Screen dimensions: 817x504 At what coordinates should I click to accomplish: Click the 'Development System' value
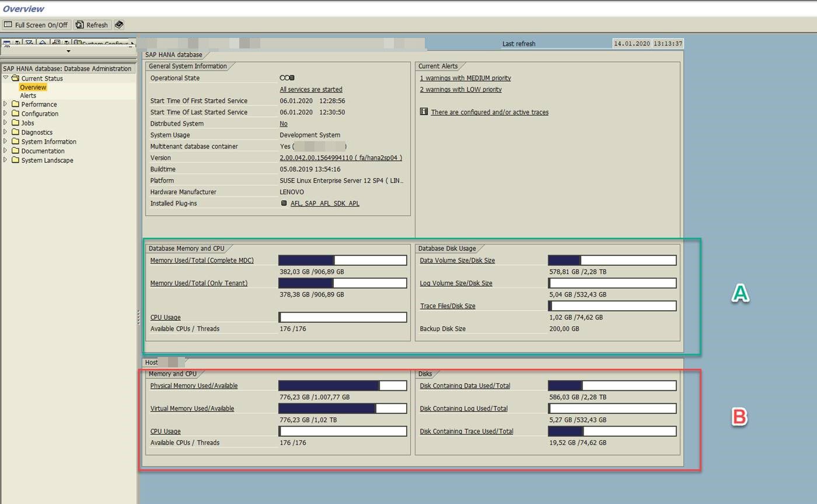click(x=310, y=135)
